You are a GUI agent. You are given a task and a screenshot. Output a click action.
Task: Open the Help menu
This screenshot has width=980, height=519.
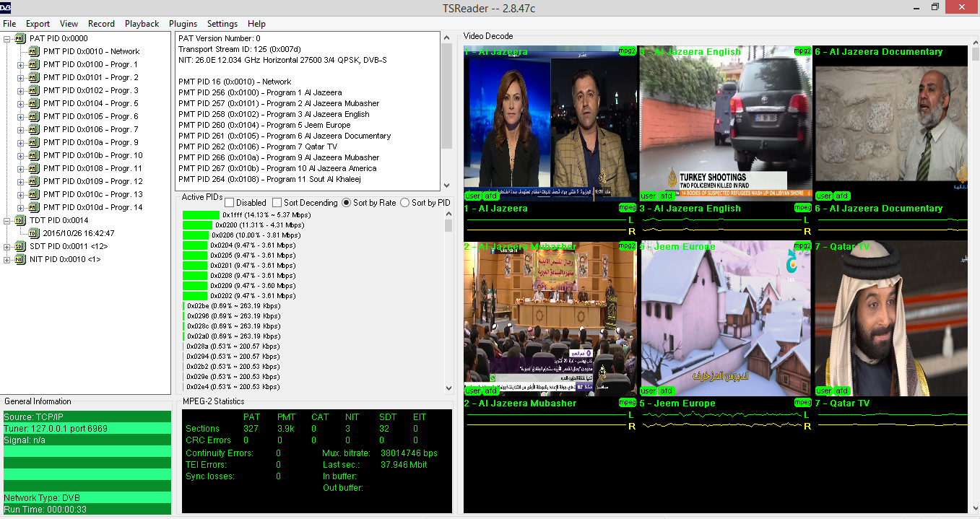256,24
